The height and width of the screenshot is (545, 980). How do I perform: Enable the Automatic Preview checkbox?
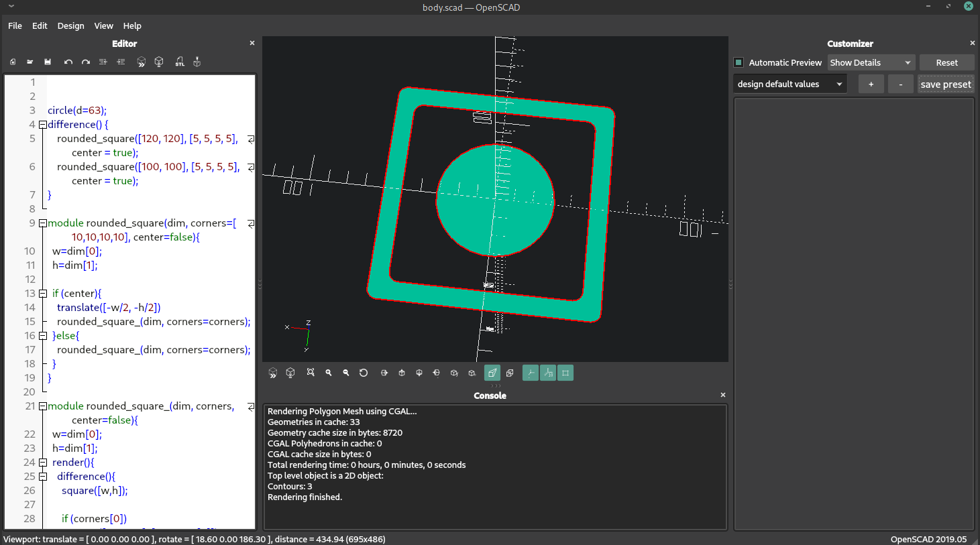coord(739,62)
